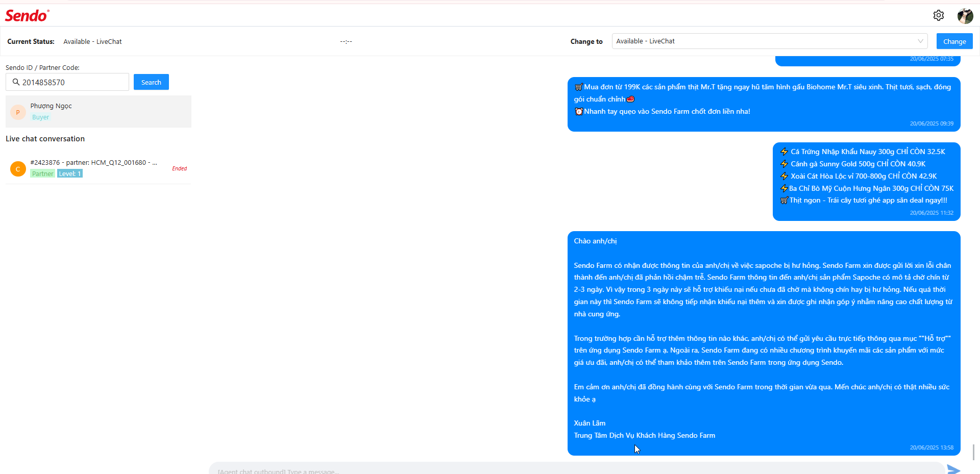The height and width of the screenshot is (474, 980).
Task: Click the timestamp 20/06/2025 11:32
Action: click(x=932, y=213)
